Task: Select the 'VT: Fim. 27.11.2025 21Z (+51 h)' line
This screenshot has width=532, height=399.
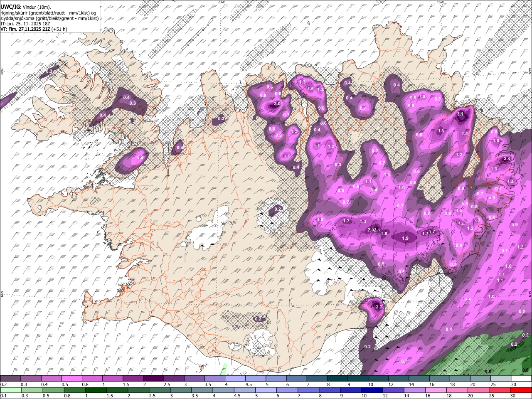Action: click(34, 29)
